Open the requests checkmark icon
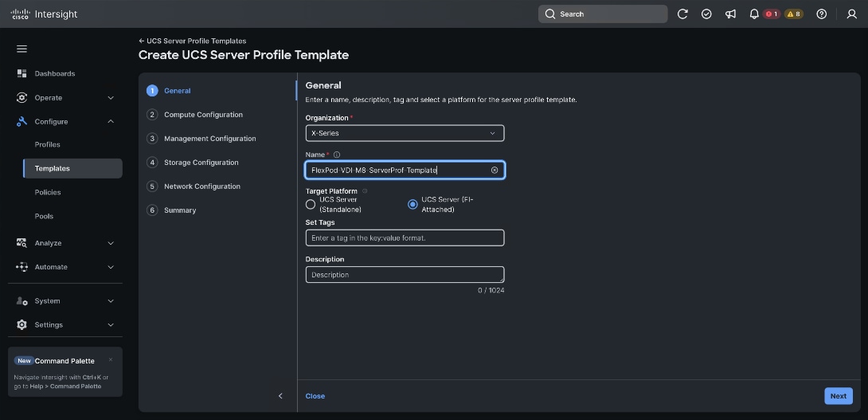The width and height of the screenshot is (868, 420). pos(706,14)
